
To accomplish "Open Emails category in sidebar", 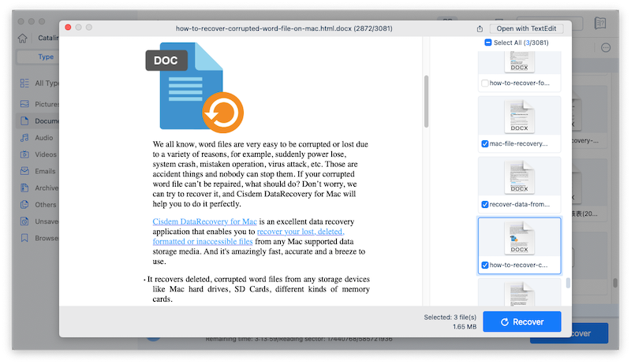I will 45,171.
